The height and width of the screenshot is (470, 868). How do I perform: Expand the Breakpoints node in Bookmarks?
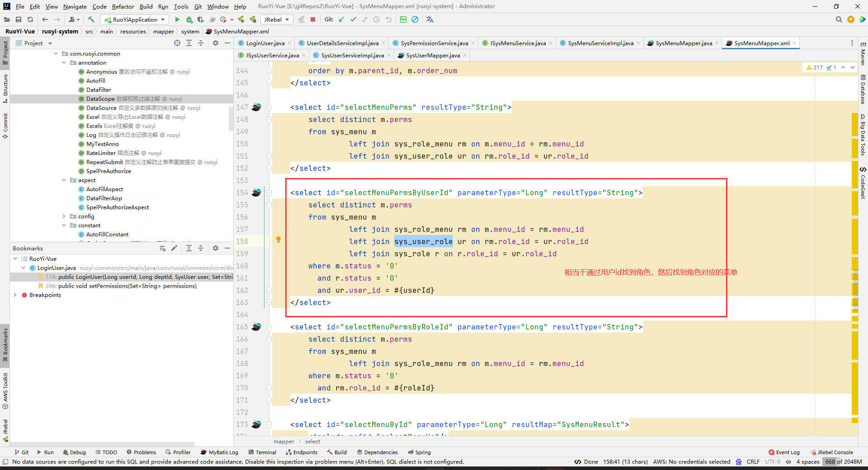(15, 295)
